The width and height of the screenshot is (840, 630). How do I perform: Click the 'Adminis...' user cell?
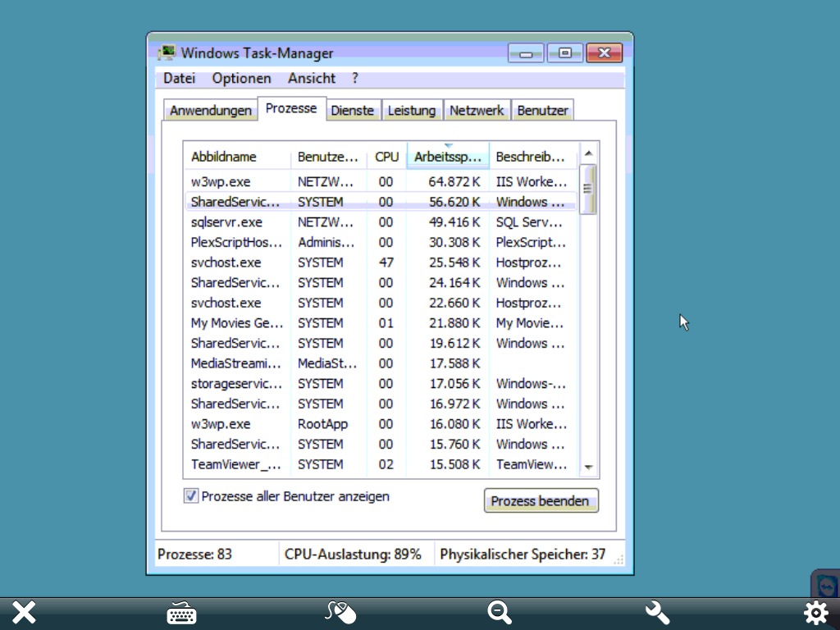click(326, 242)
